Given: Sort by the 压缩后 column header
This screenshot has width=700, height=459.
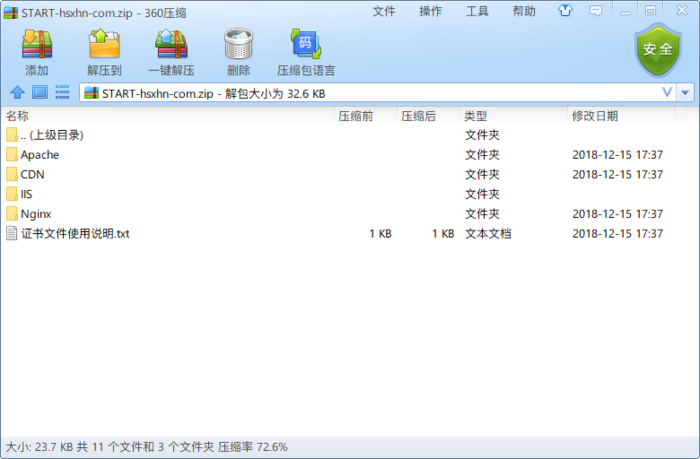Looking at the screenshot, I should [418, 116].
